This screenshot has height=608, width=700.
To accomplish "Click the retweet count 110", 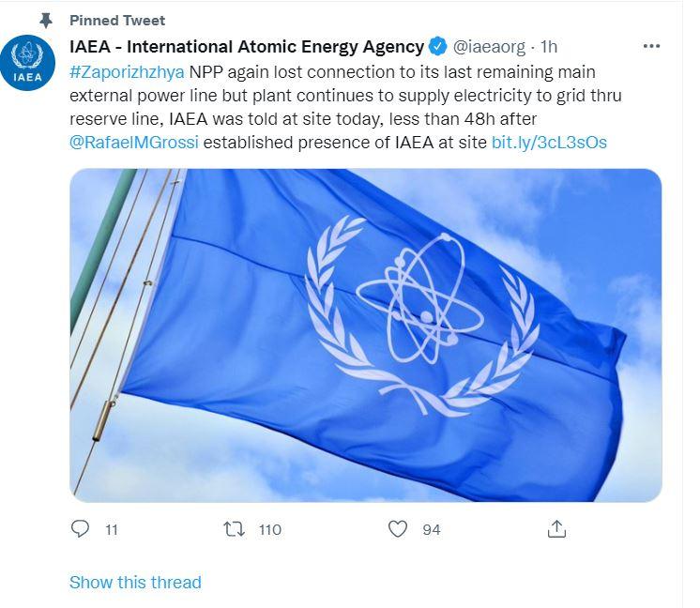I will (x=269, y=530).
